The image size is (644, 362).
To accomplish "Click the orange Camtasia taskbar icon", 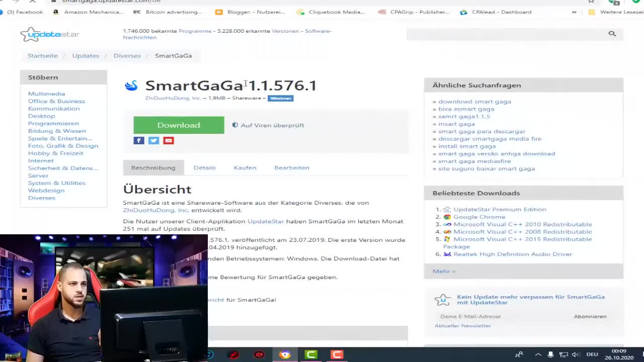I will 337,354.
